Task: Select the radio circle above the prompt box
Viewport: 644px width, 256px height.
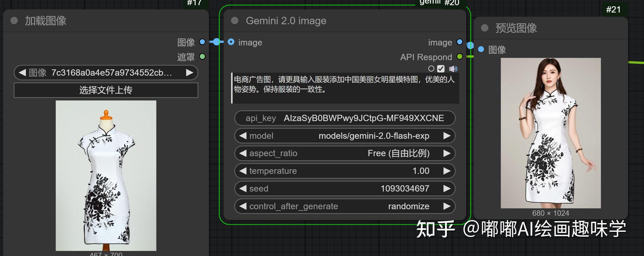Action: coord(431,69)
